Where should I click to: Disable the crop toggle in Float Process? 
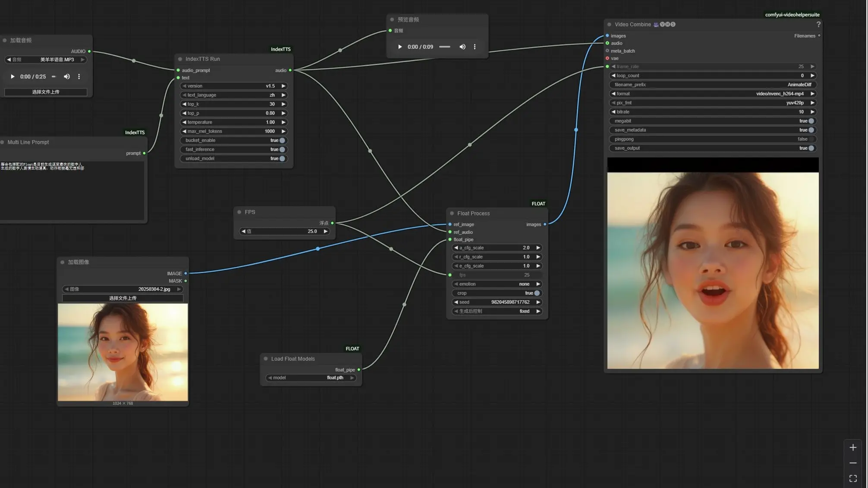tap(536, 293)
